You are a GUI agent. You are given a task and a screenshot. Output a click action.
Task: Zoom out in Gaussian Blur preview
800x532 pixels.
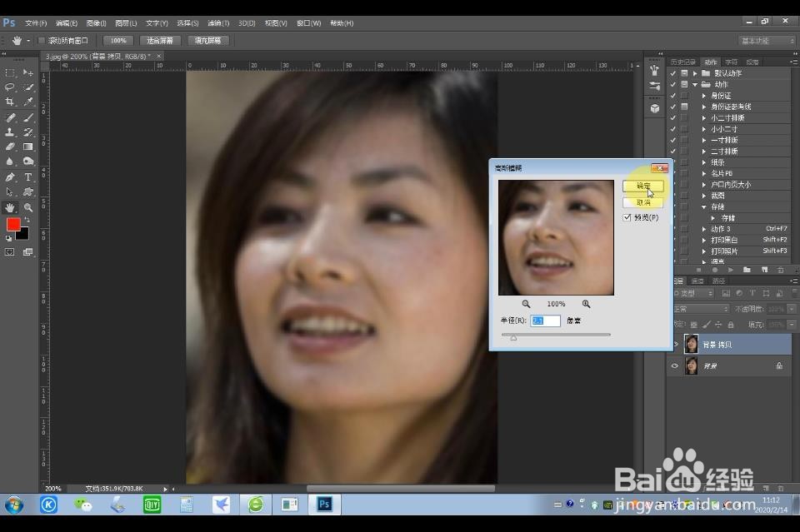(526, 304)
